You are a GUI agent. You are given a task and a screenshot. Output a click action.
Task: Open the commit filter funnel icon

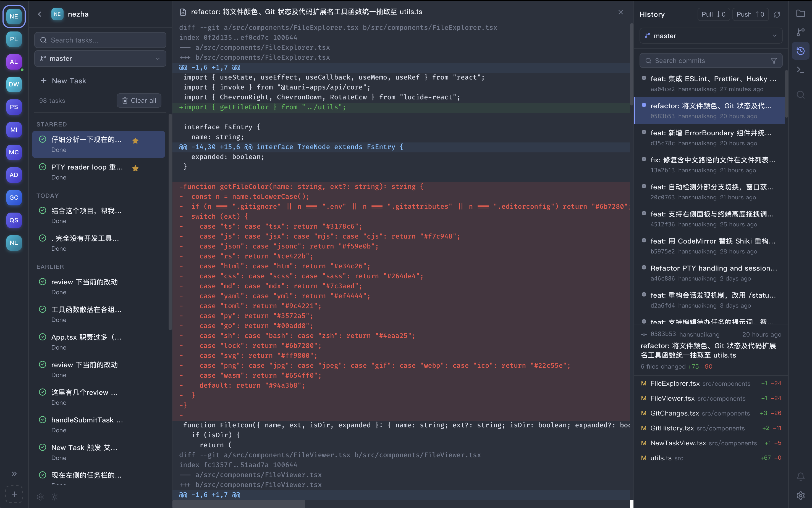tap(774, 60)
